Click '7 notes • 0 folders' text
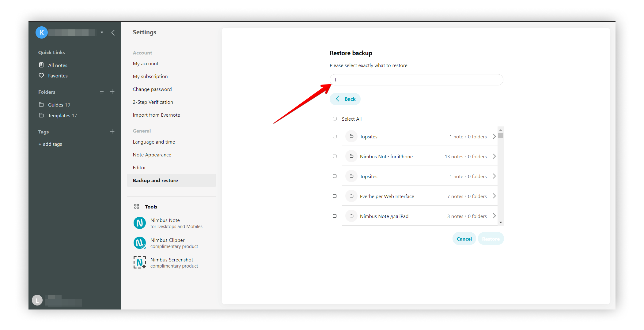 467,197
